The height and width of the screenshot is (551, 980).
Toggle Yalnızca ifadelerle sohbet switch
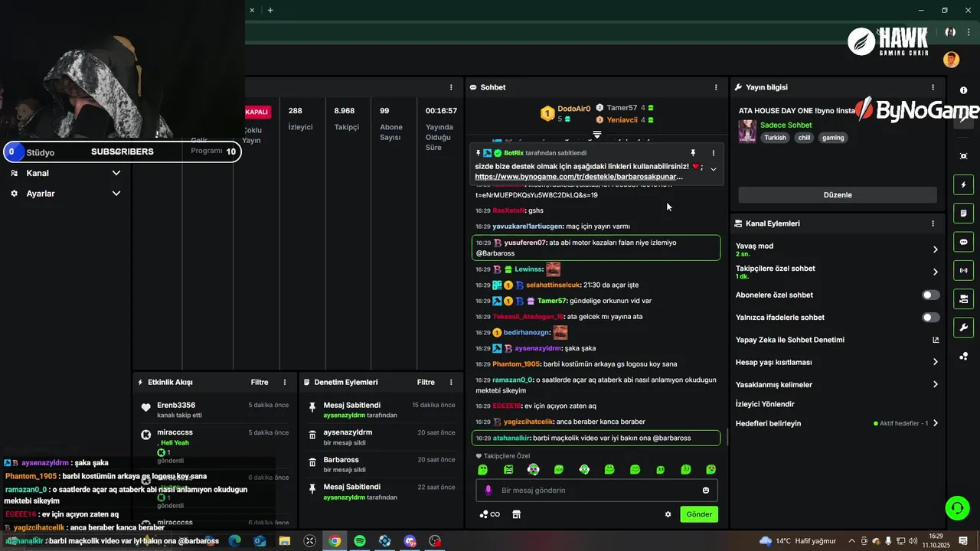(931, 317)
